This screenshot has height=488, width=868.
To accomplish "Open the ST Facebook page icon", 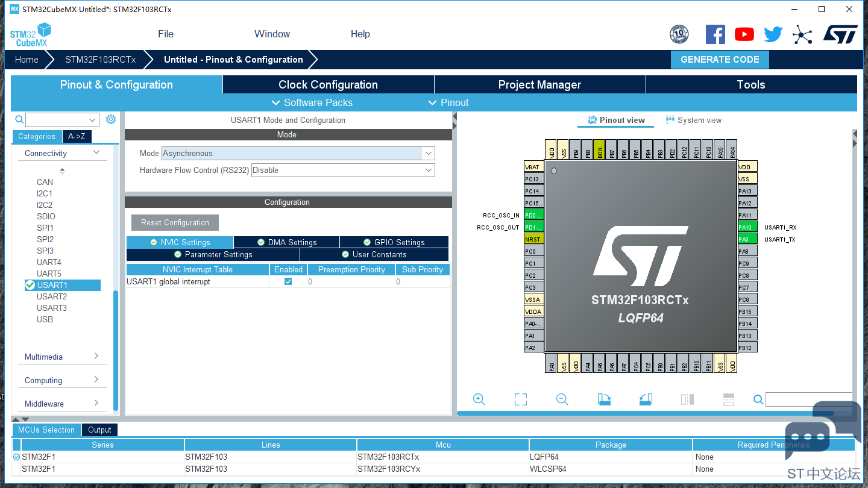I will (x=715, y=34).
